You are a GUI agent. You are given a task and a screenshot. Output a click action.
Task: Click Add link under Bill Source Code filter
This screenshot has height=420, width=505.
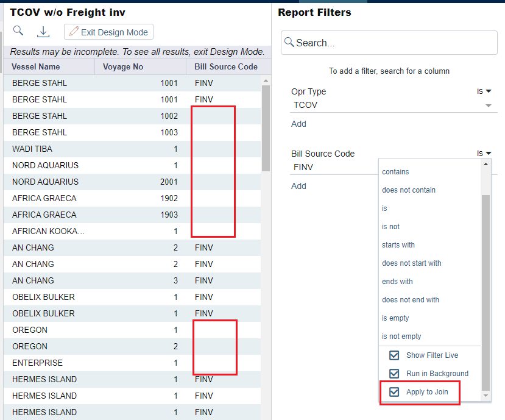coord(298,186)
